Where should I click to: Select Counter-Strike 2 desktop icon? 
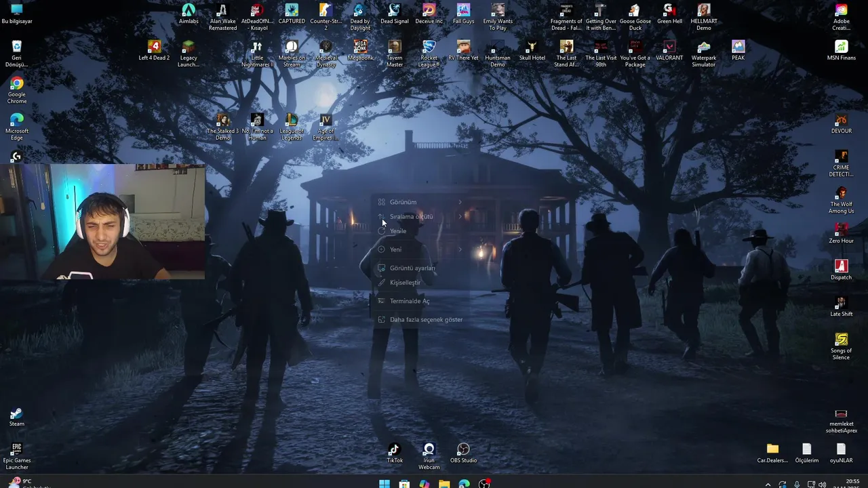click(x=325, y=17)
